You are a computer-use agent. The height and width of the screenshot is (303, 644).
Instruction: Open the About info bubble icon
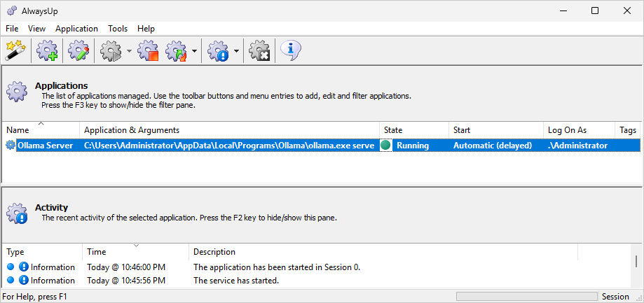coord(291,51)
